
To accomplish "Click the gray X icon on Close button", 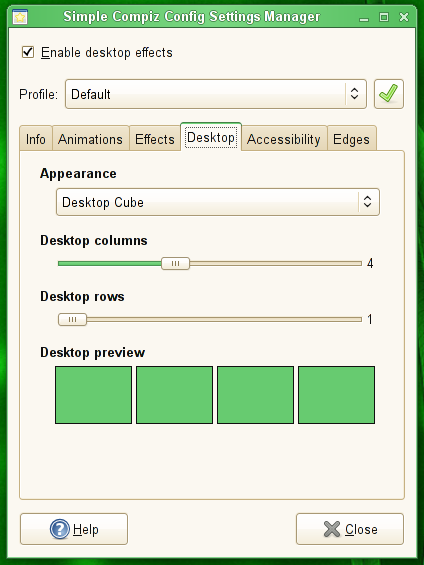I will pyautogui.click(x=332, y=529).
